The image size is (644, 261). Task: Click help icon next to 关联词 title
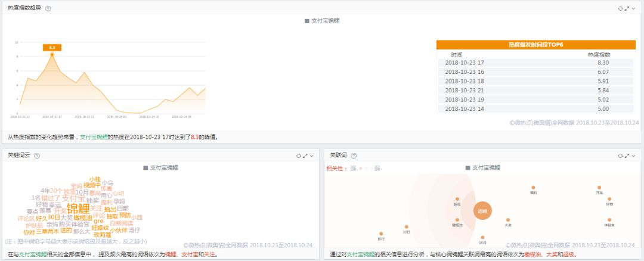(x=354, y=156)
